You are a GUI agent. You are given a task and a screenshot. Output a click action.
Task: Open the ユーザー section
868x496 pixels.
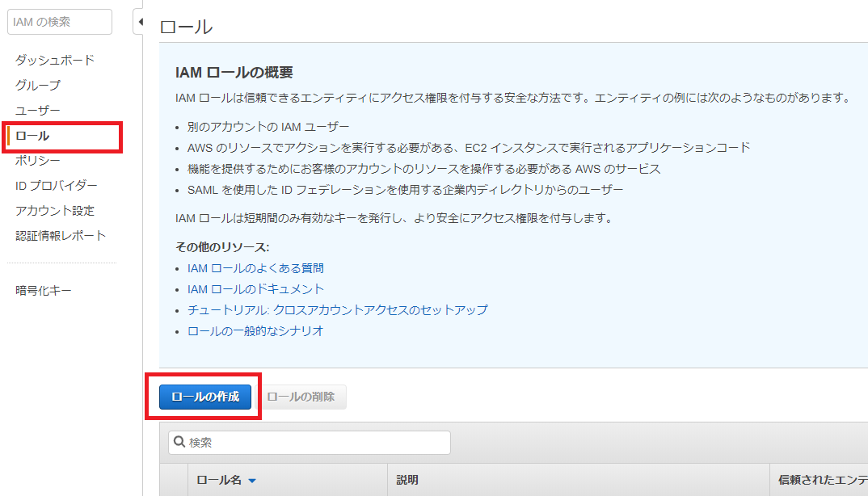pyautogui.click(x=36, y=109)
